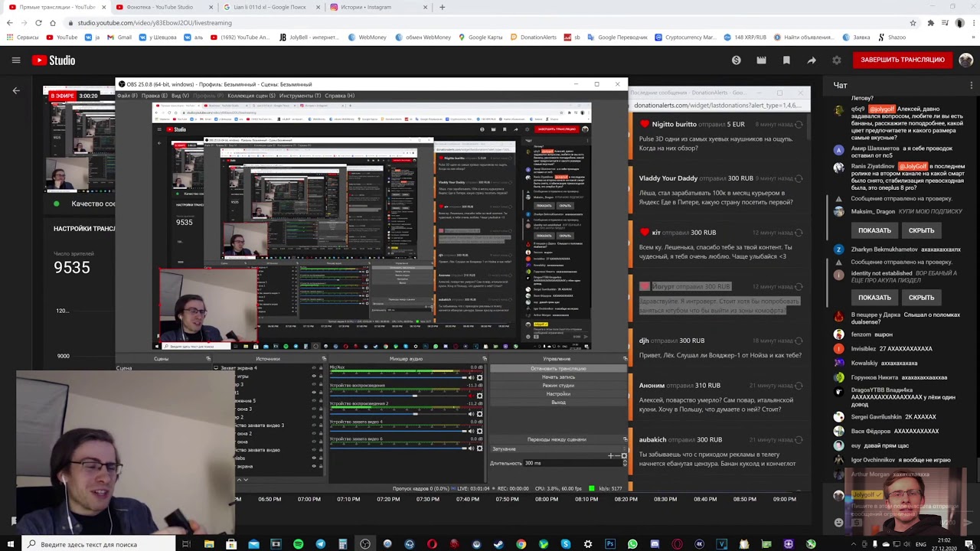Open chat three-dot options menu
980x551 pixels.
pyautogui.click(x=973, y=85)
